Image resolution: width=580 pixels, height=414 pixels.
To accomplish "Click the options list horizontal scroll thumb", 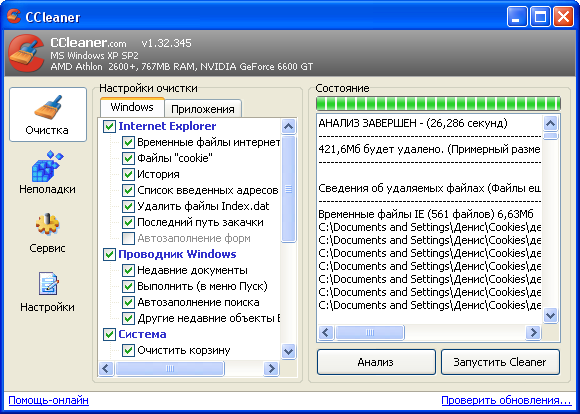I will 170,368.
